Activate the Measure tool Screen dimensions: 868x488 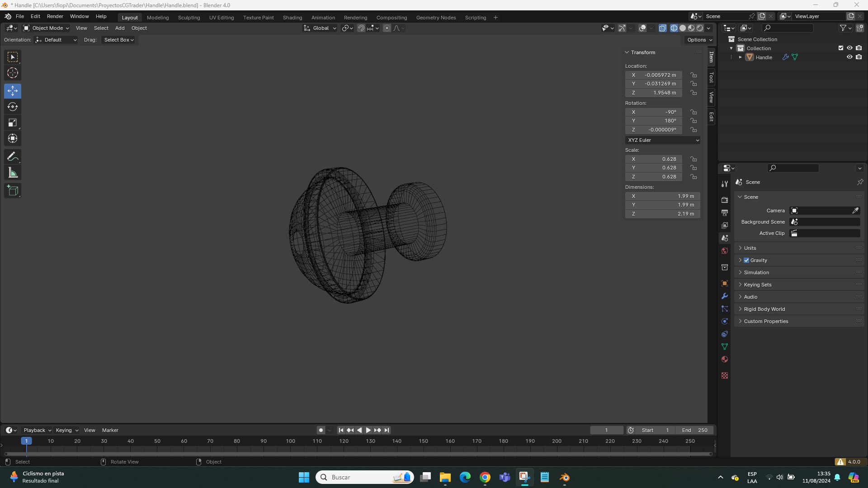pyautogui.click(x=13, y=173)
